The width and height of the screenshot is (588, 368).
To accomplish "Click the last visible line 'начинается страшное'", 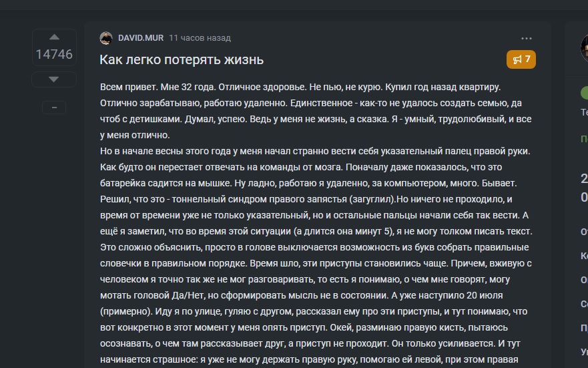I will click(x=309, y=359).
